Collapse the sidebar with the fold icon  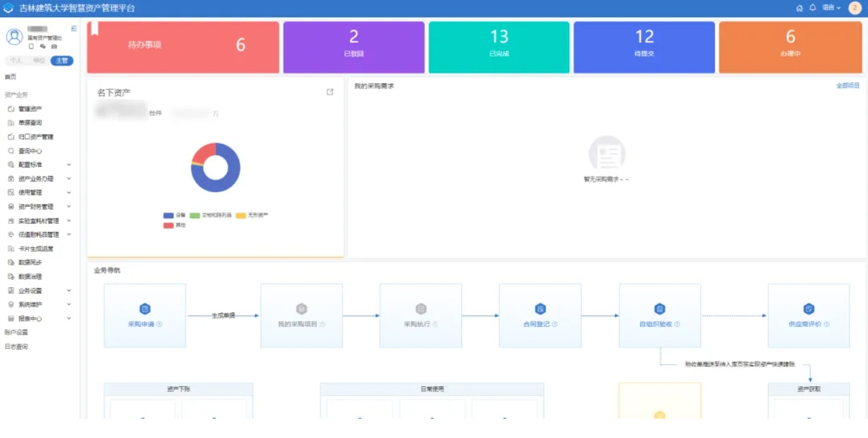coord(74,29)
